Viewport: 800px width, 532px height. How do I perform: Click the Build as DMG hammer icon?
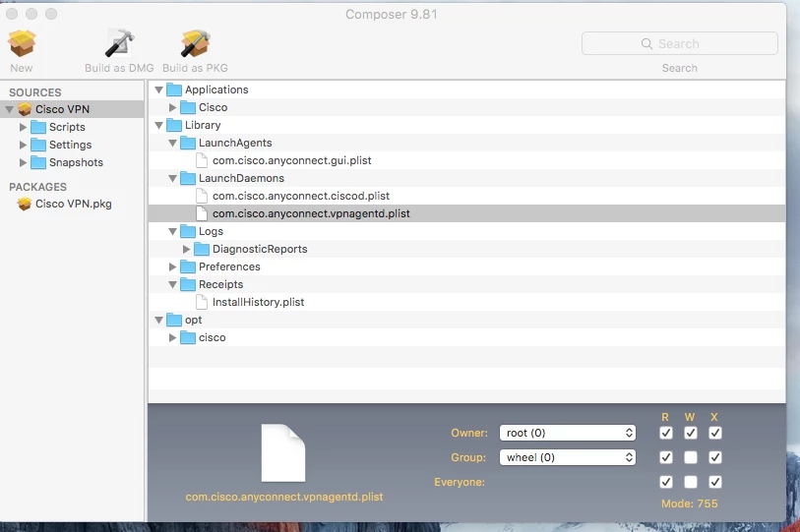119,43
